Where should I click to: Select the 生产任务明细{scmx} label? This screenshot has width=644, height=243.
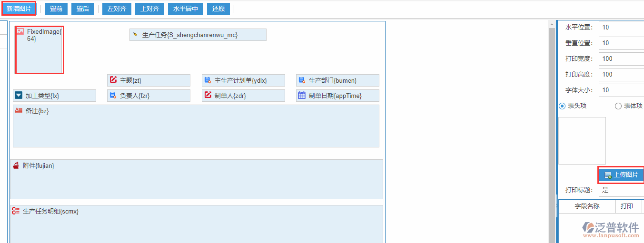[51, 211]
